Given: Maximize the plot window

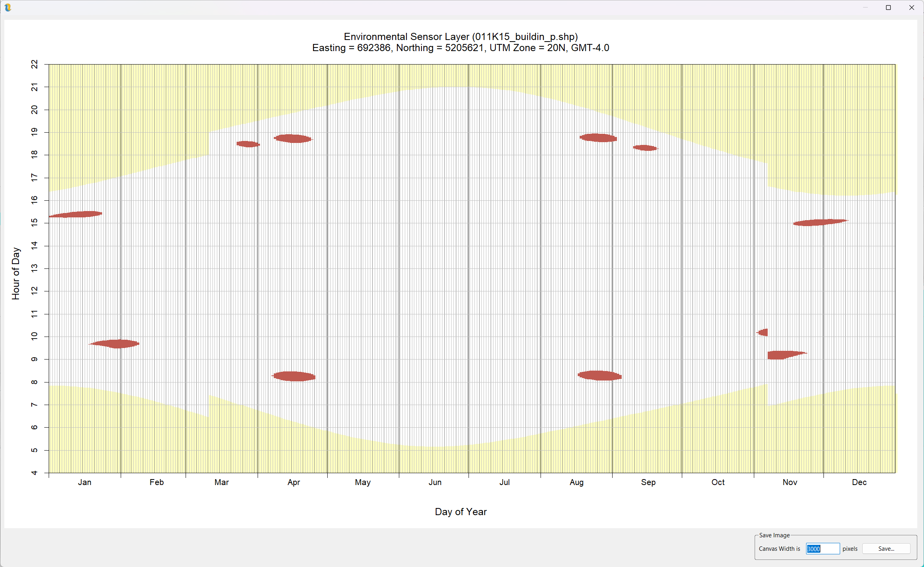Looking at the screenshot, I should pos(888,7).
